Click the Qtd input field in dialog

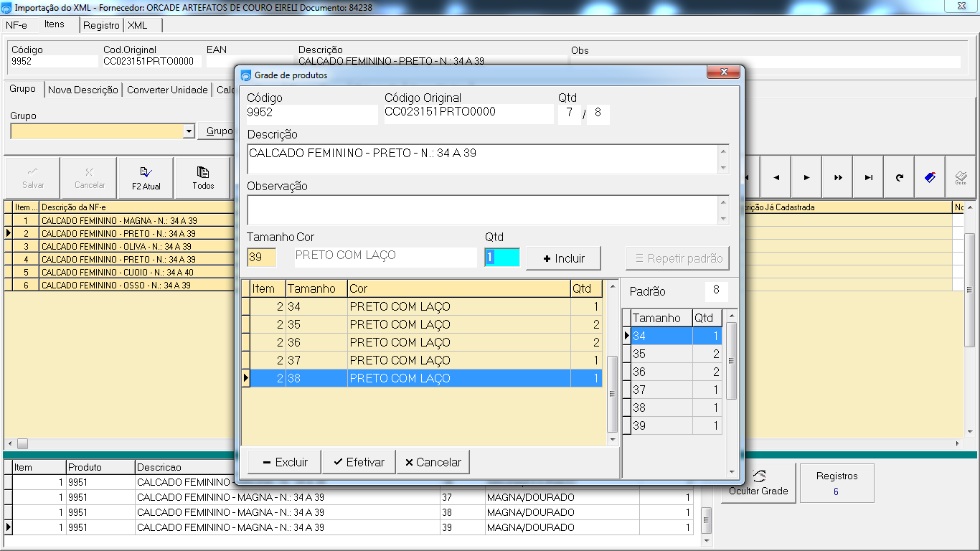pos(502,258)
